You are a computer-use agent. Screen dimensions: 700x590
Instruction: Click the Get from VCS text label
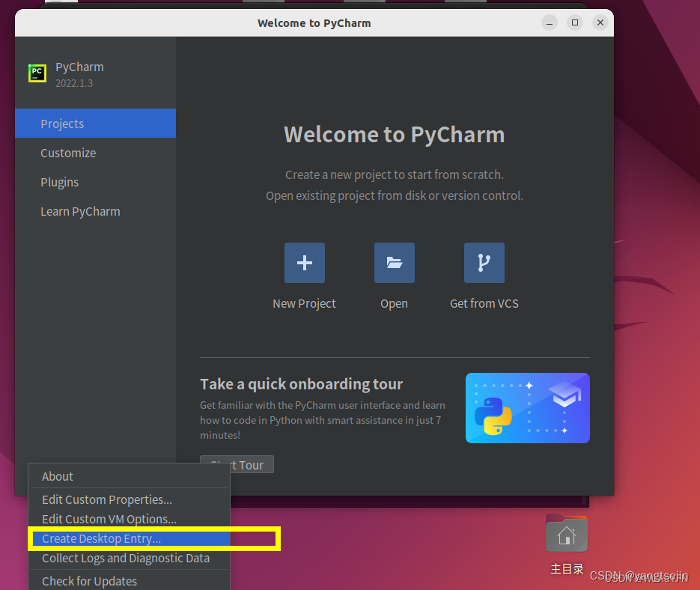484,304
